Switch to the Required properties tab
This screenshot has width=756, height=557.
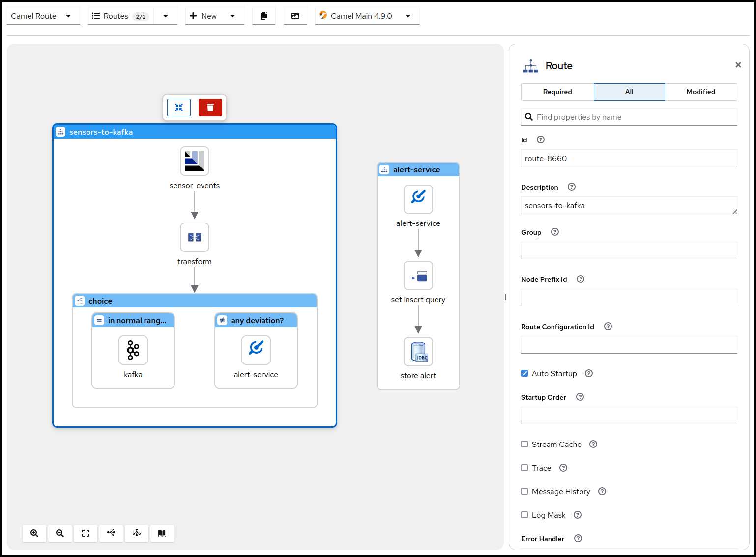click(557, 92)
